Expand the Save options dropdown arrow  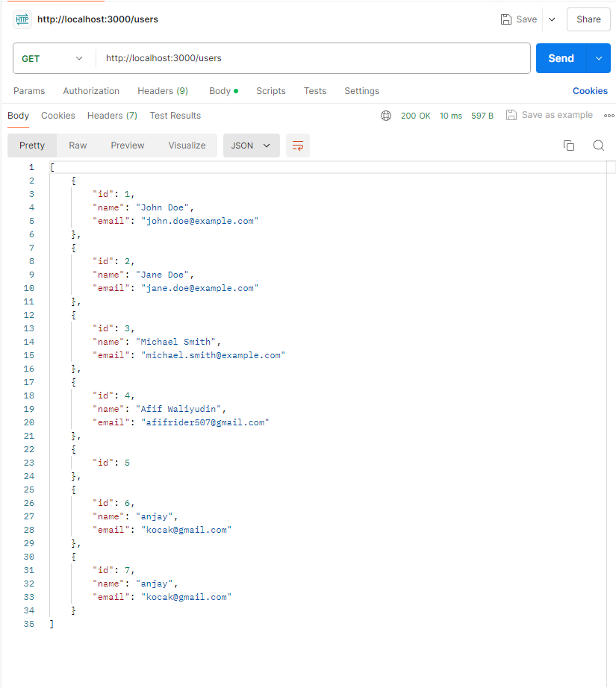[552, 19]
